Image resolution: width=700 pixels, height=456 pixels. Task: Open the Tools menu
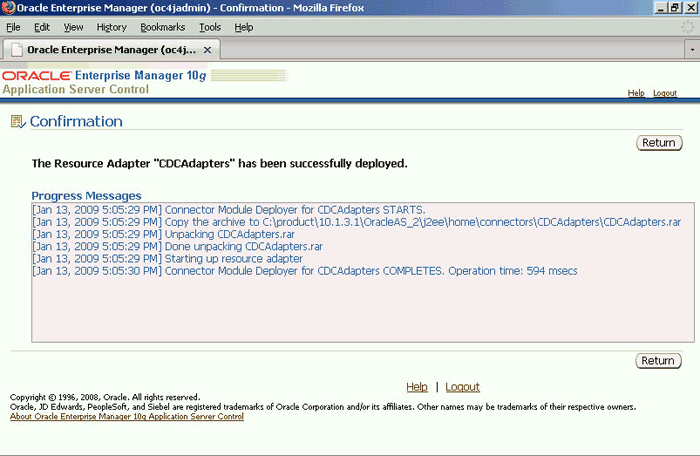[x=210, y=27]
